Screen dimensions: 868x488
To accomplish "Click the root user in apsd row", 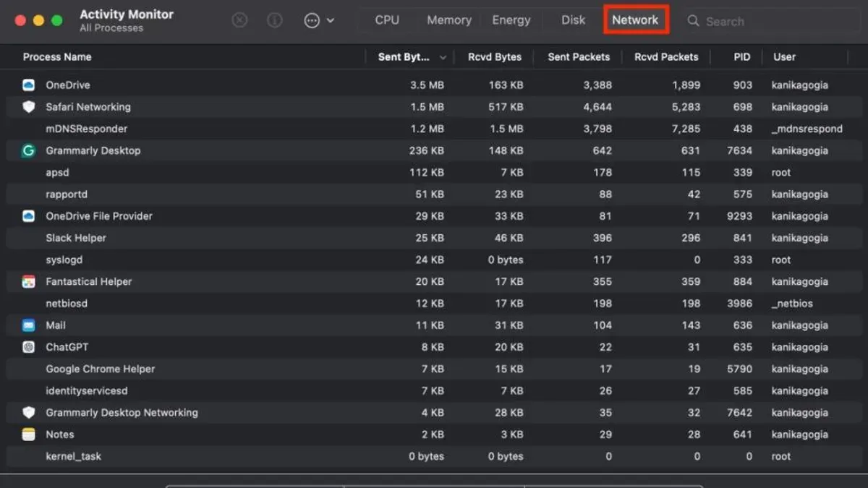I will [781, 173].
